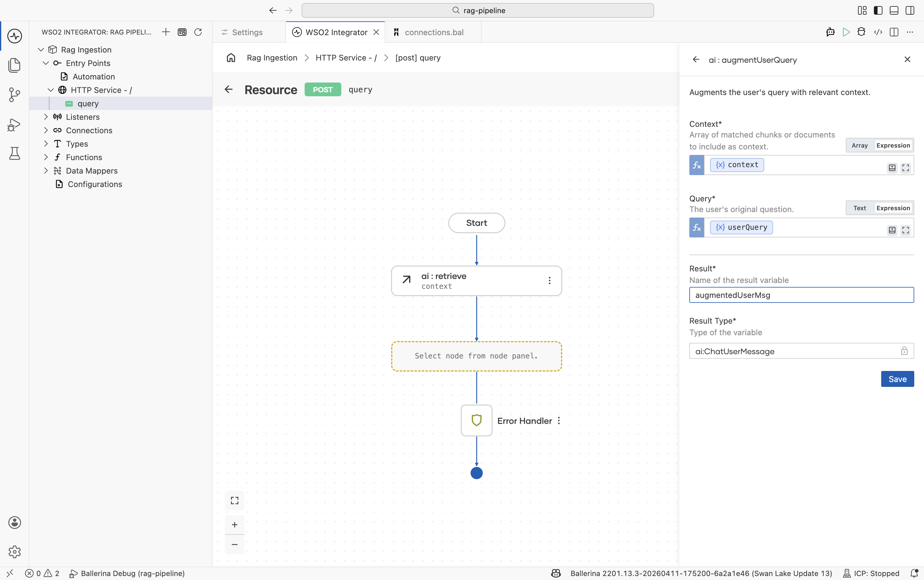The height and width of the screenshot is (580, 924).
Task: Close the augmentUserQuery side panel
Action: click(x=908, y=60)
